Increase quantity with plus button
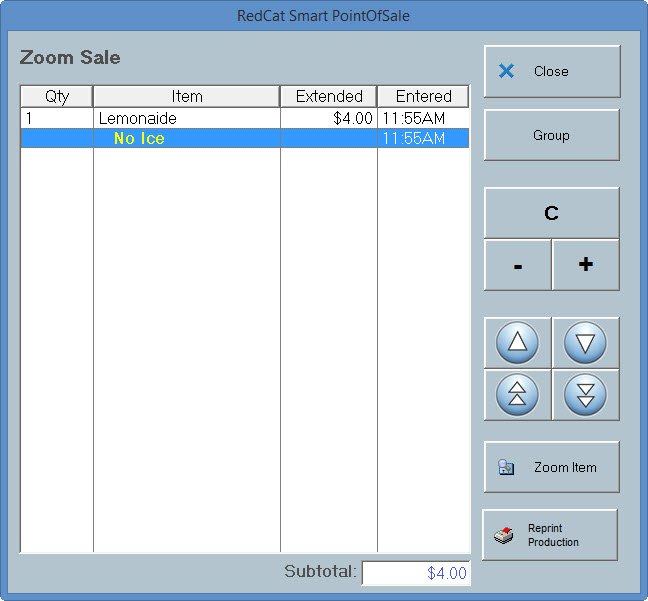This screenshot has height=601, width=648. coord(585,265)
